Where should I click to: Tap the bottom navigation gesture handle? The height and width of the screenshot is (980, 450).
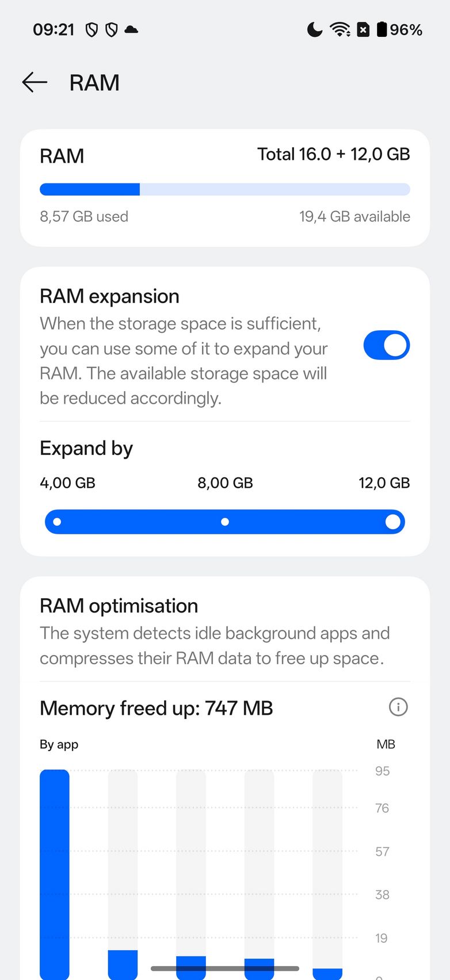point(225,968)
